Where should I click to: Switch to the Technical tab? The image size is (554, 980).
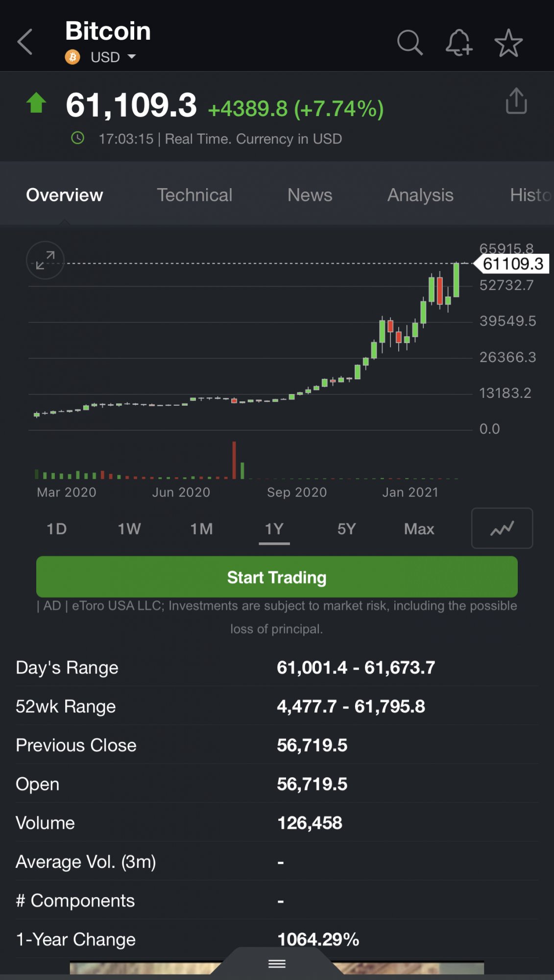point(194,195)
